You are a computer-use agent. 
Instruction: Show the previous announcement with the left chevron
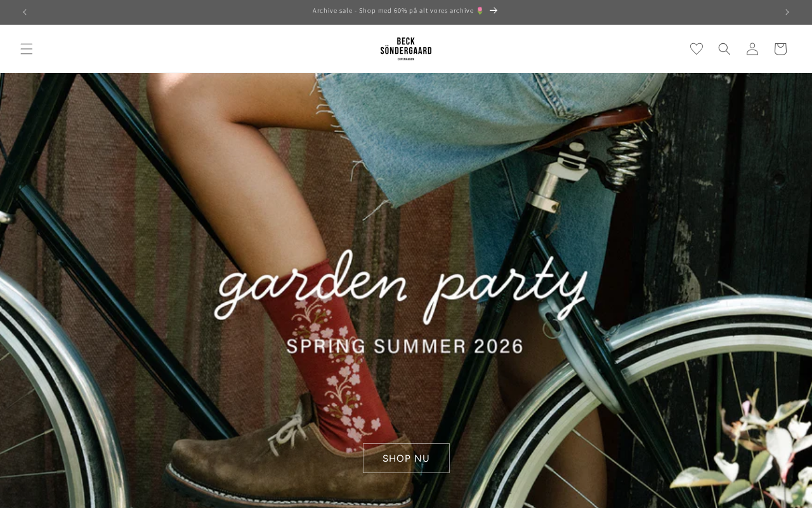click(x=25, y=12)
